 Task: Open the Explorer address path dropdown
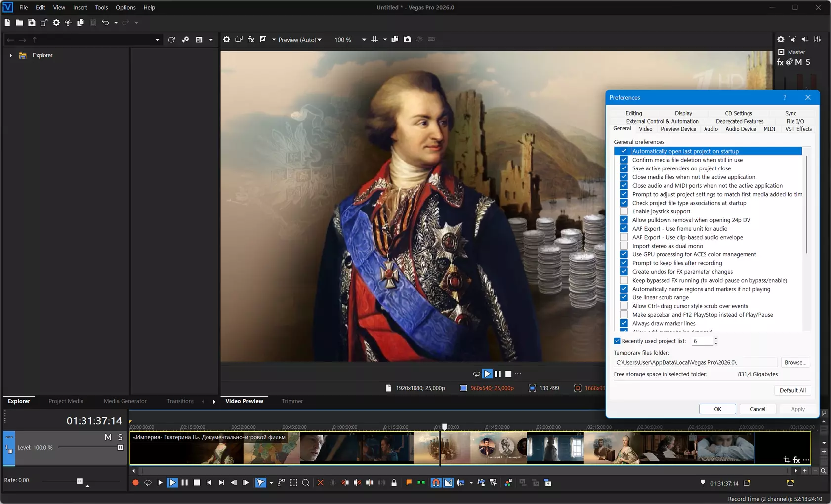tap(158, 40)
